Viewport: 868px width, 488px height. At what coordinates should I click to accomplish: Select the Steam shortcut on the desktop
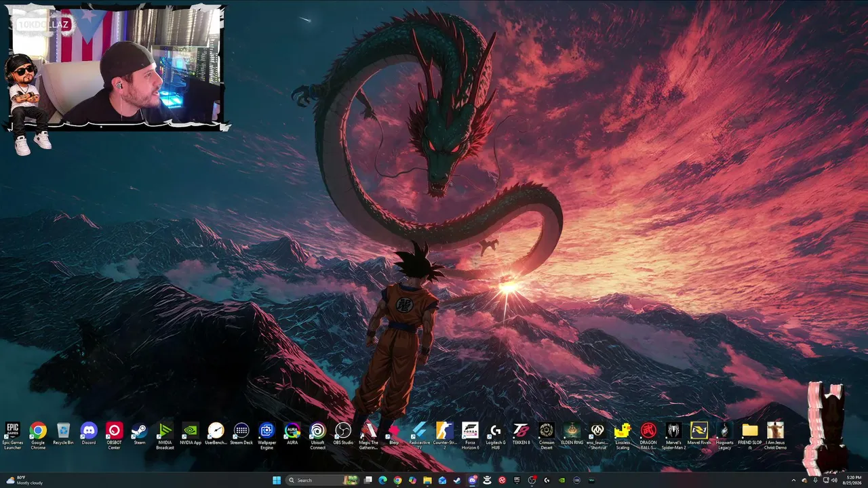pyautogui.click(x=140, y=434)
